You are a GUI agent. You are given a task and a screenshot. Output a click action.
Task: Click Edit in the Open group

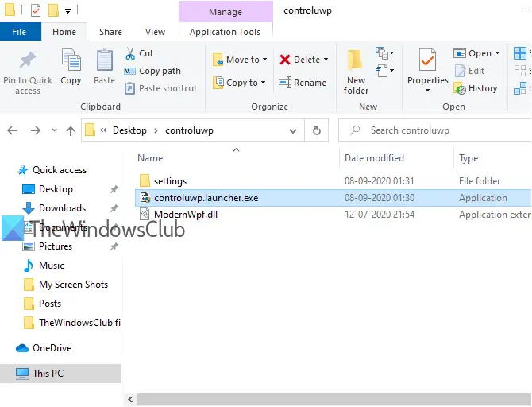click(469, 71)
